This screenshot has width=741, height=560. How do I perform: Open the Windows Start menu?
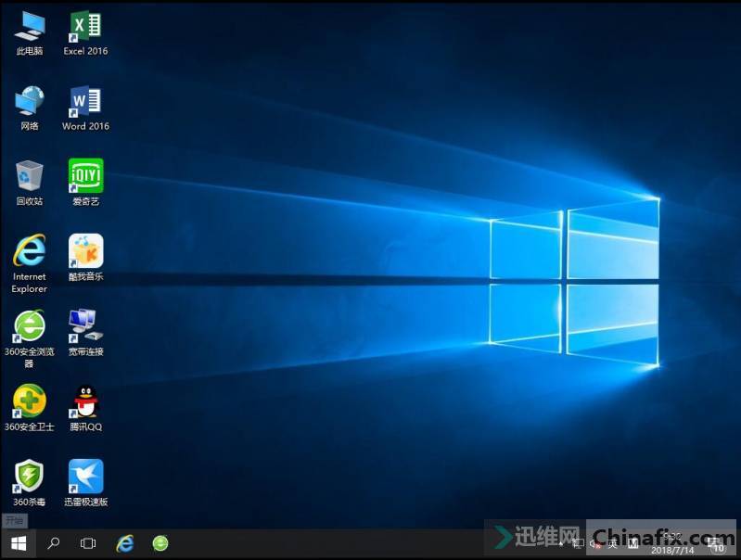point(19,543)
